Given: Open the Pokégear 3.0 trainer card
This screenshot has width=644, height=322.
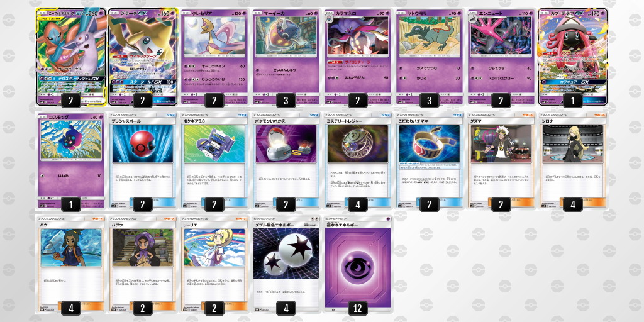Looking at the screenshot, I should [214, 160].
